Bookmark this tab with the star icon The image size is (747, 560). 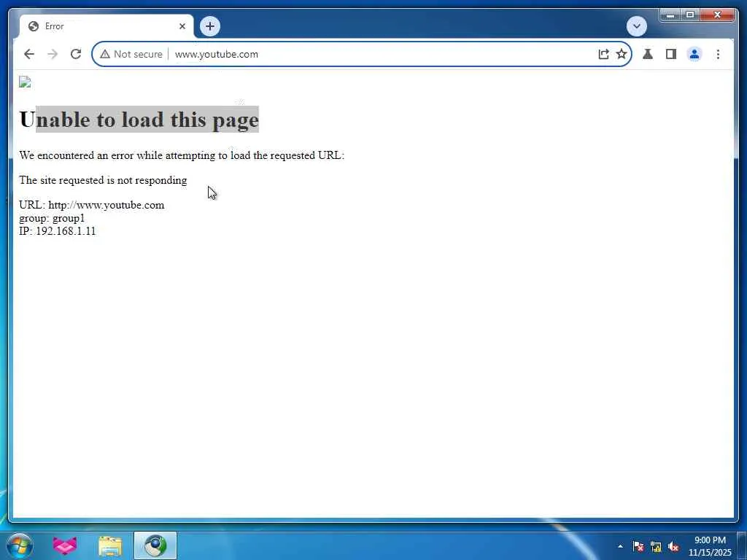pos(622,54)
